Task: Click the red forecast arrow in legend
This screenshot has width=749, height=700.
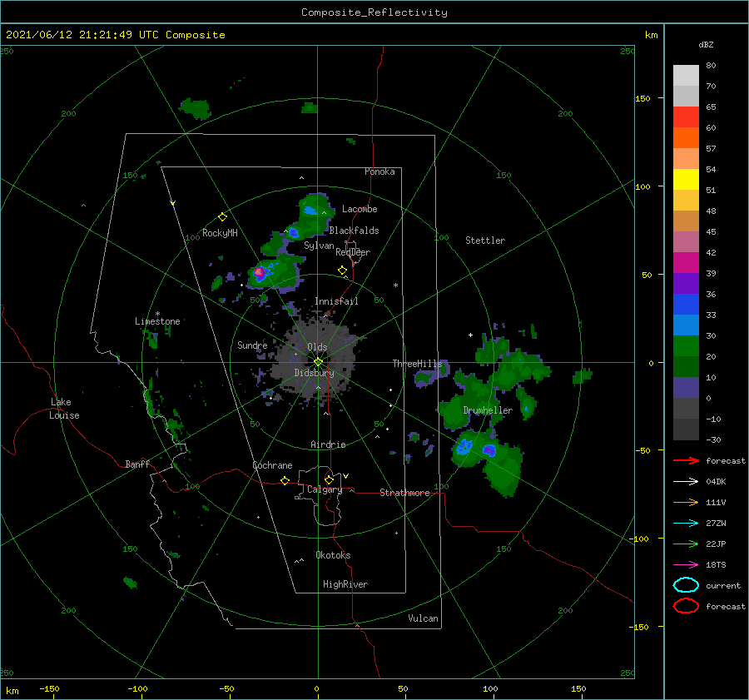Action: 686,460
